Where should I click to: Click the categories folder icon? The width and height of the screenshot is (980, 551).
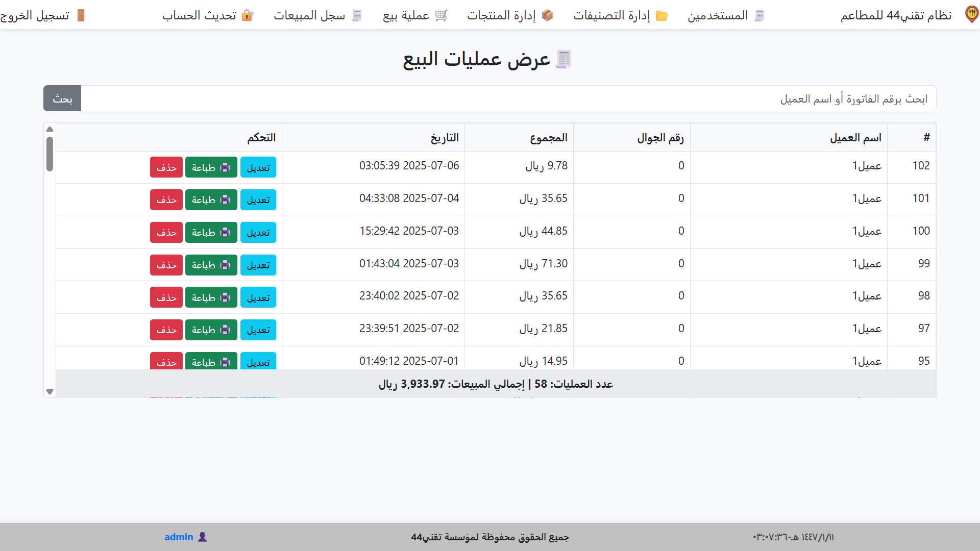coord(662,15)
